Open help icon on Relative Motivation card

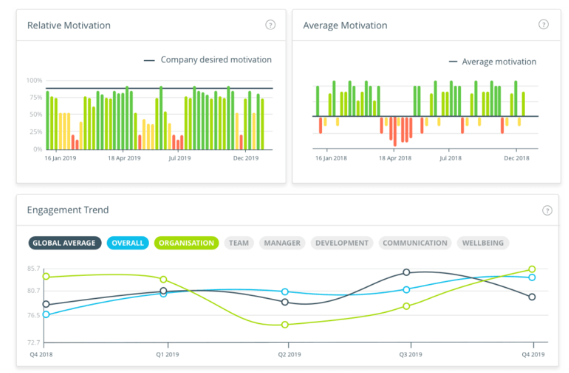(x=270, y=25)
